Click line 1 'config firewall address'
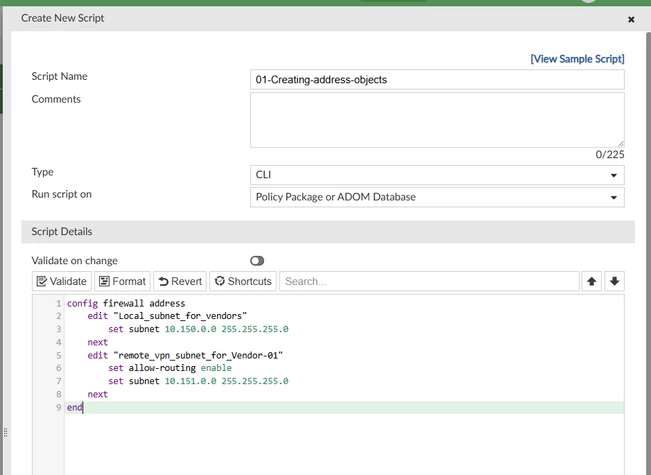 pyautogui.click(x=126, y=304)
